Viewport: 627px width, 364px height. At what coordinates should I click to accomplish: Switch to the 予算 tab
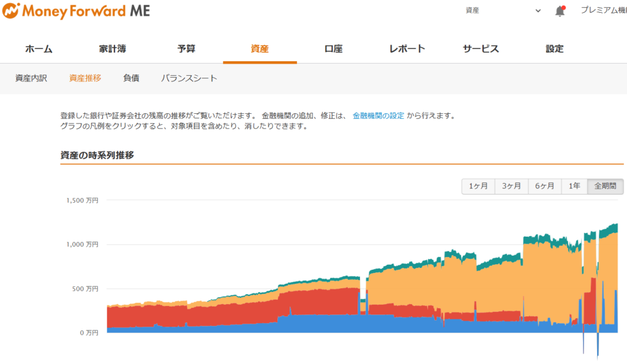[186, 49]
